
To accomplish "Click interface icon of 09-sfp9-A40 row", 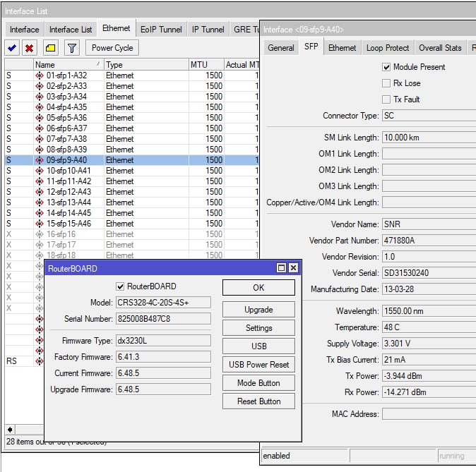I will pyautogui.click(x=40, y=160).
